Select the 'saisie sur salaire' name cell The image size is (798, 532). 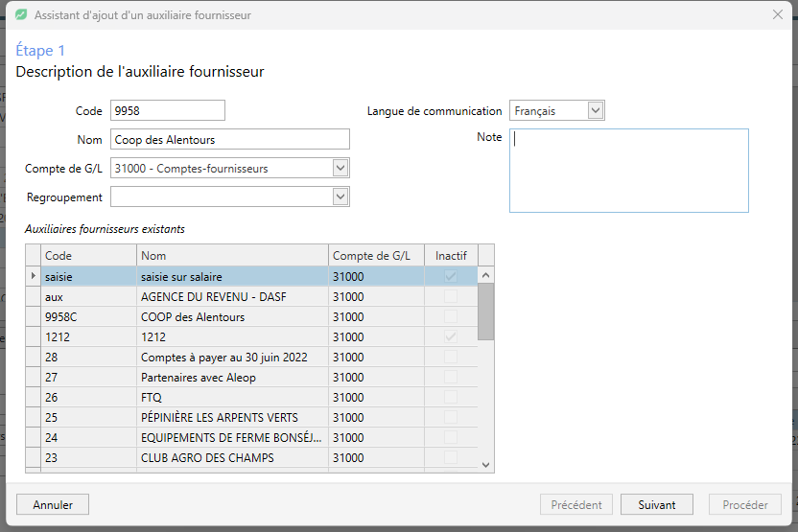[x=232, y=276]
